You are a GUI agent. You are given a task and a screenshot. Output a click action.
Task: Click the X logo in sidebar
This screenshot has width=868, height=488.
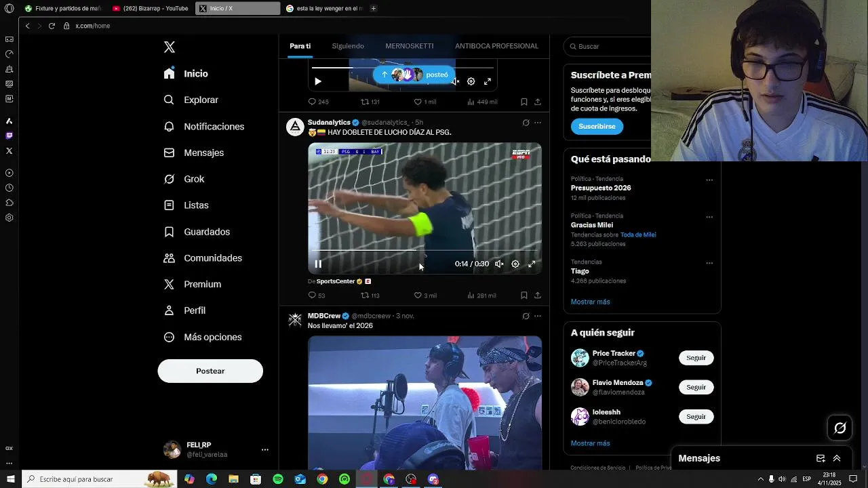pyautogui.click(x=170, y=47)
